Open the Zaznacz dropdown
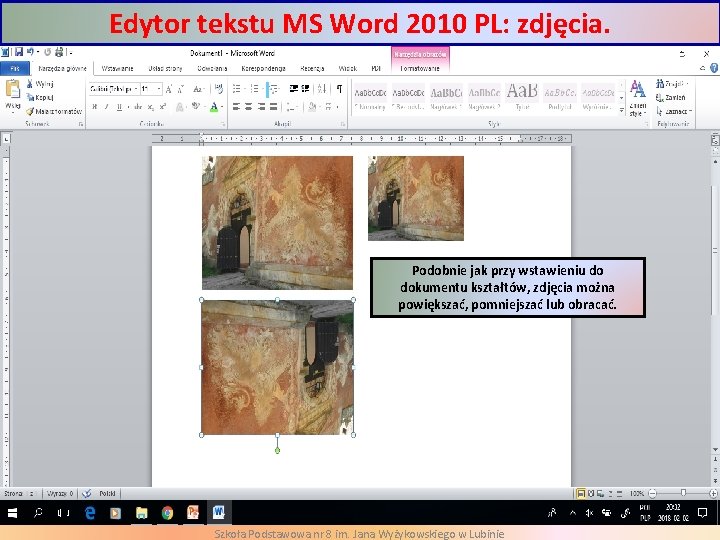The image size is (720, 540). coord(673,111)
